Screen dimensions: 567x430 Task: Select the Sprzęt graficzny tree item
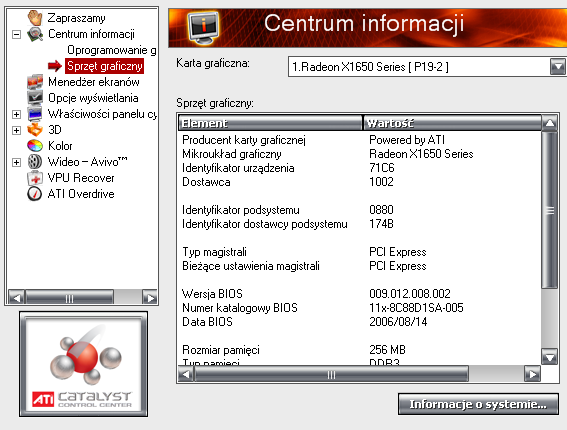pyautogui.click(x=105, y=66)
